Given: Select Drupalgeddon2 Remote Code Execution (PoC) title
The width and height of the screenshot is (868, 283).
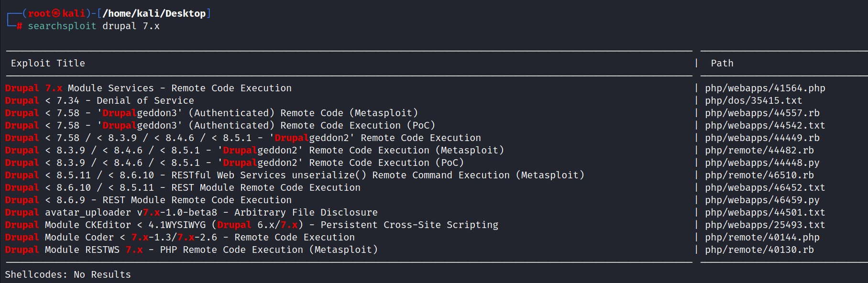Looking at the screenshot, I should coord(234,163).
